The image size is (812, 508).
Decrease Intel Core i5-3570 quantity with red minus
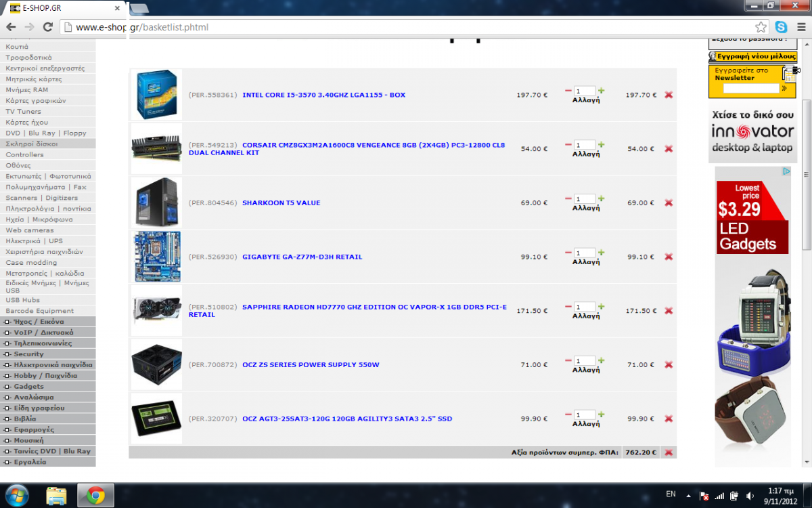[568, 90]
